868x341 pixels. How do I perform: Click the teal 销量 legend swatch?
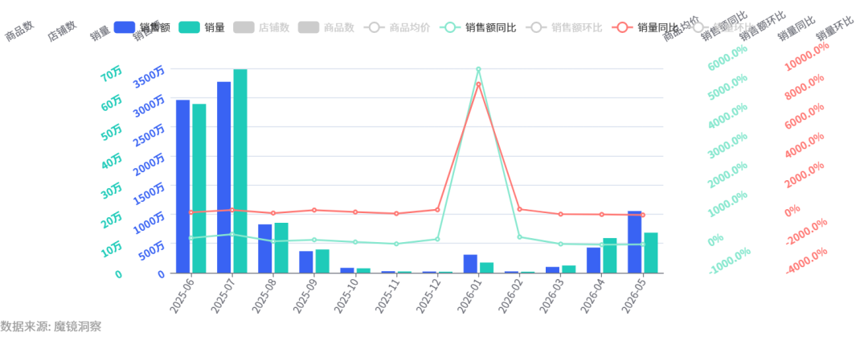tap(189, 27)
